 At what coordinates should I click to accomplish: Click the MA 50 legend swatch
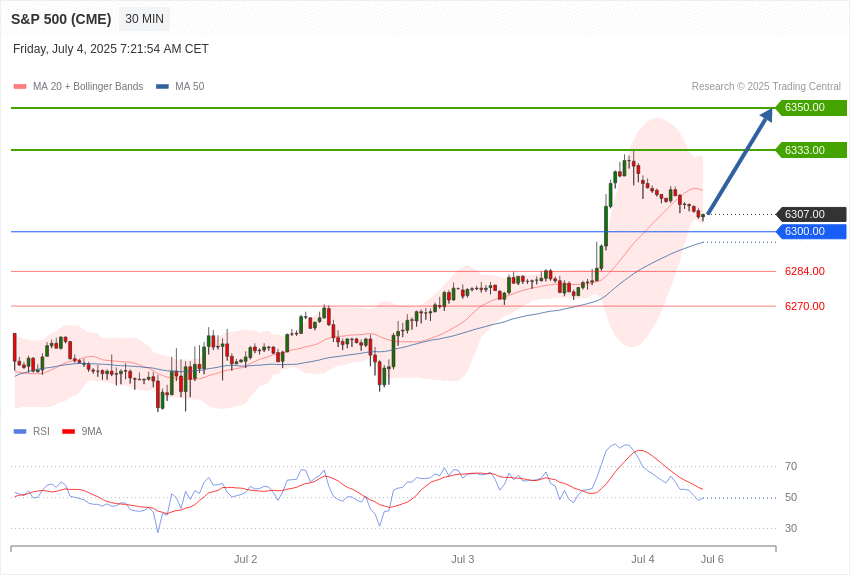pos(162,87)
